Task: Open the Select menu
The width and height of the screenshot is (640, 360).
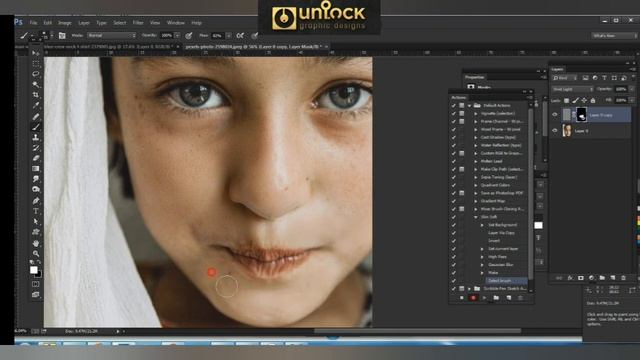Action: (120, 23)
